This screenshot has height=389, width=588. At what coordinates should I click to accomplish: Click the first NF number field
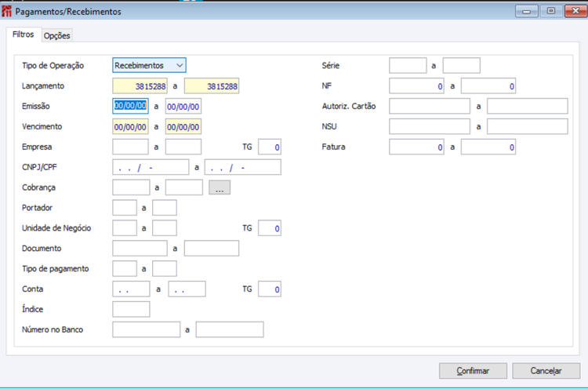pos(416,86)
